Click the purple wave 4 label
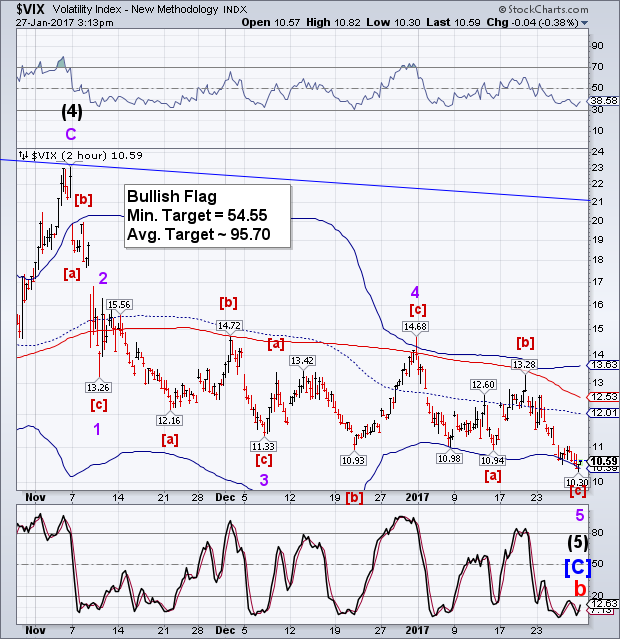 414,292
